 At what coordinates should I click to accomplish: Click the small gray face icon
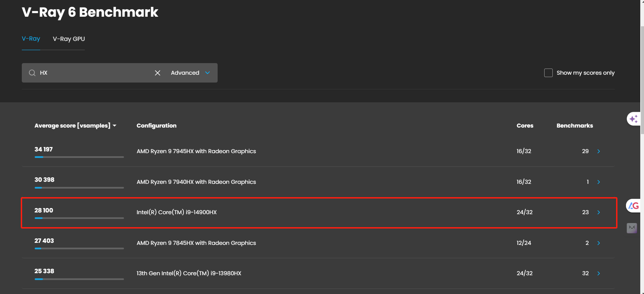632,228
